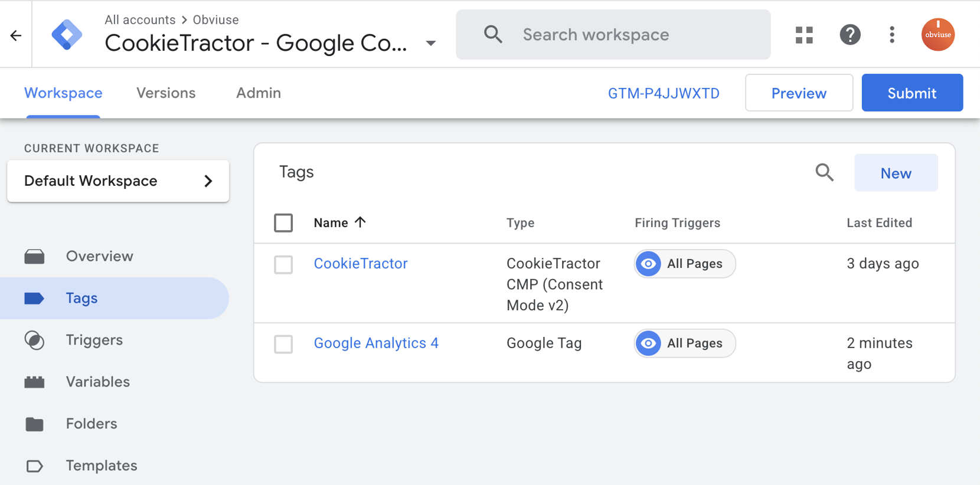Click the search icon in the Tags panel
The height and width of the screenshot is (485, 980).
pyautogui.click(x=825, y=173)
